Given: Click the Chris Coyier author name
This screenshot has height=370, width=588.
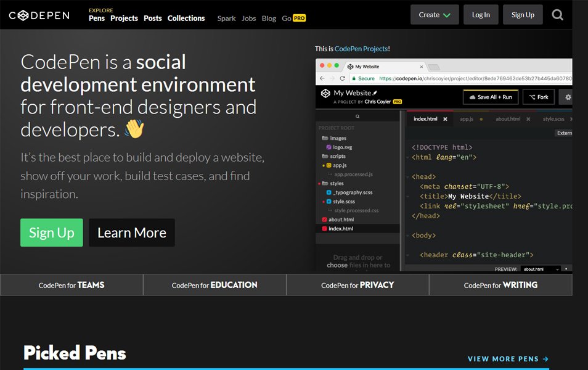Looking at the screenshot, I should (x=378, y=102).
